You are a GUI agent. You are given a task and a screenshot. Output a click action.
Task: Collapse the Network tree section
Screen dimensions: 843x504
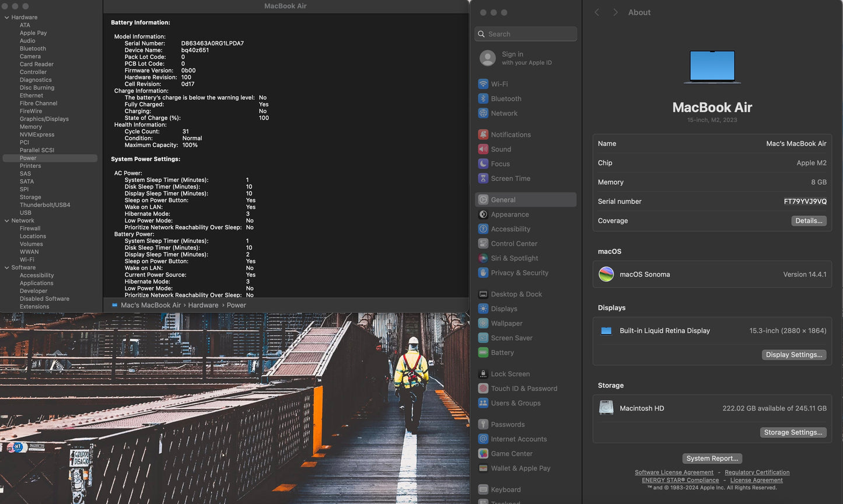coord(6,220)
